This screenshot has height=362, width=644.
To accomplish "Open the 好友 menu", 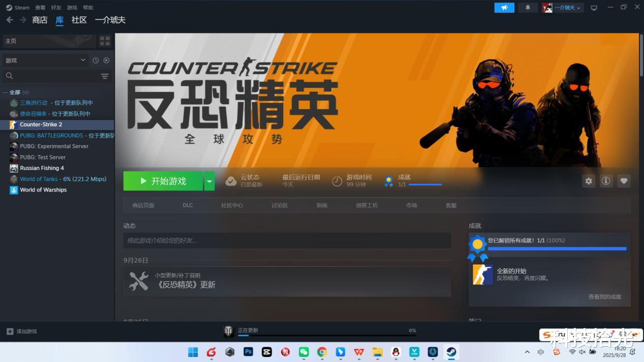I will [x=56, y=8].
